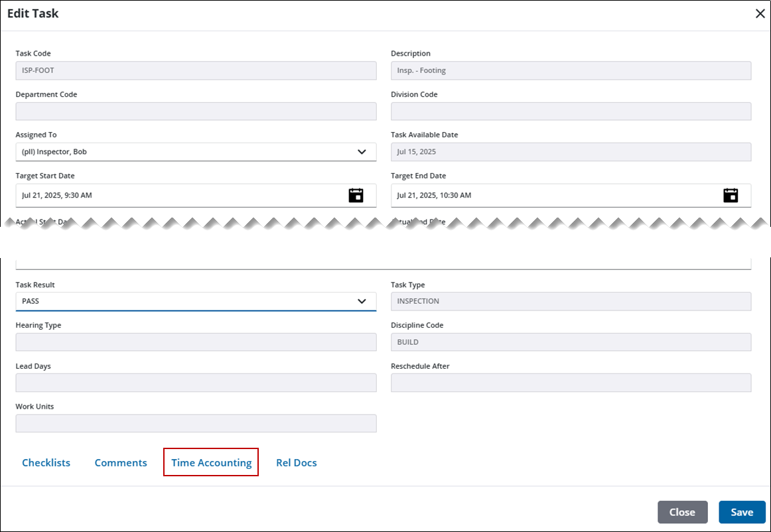
Task: Click the Save button
Action: [x=741, y=512]
